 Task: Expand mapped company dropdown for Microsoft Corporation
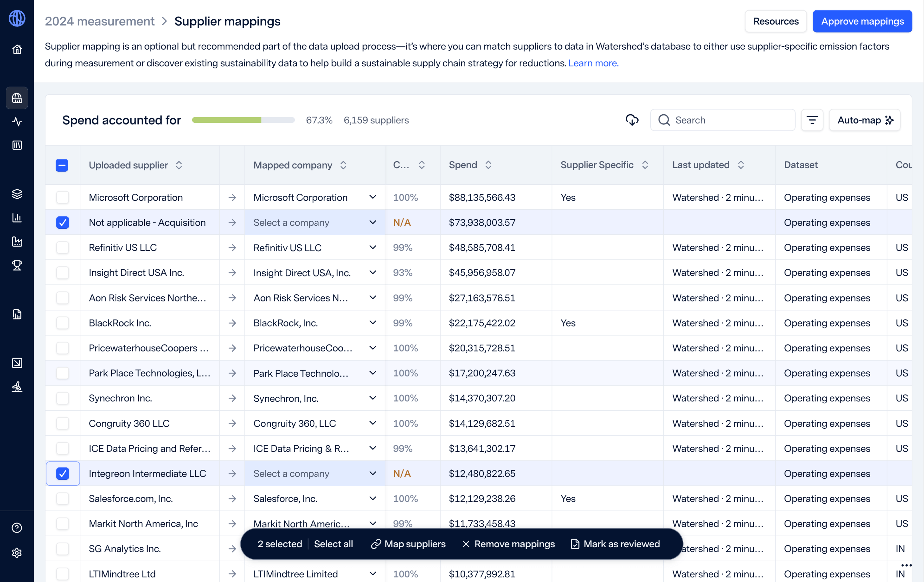tap(374, 197)
